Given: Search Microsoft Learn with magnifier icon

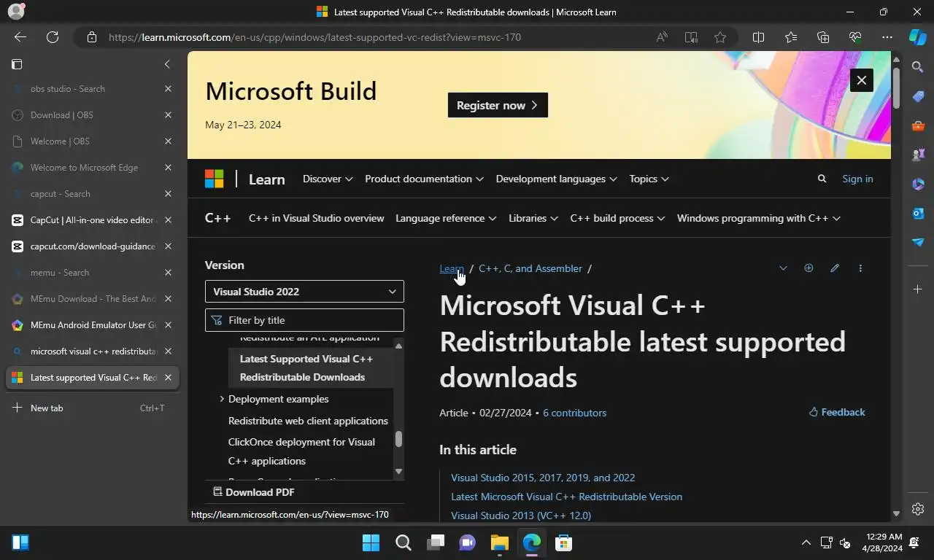Looking at the screenshot, I should point(822,179).
